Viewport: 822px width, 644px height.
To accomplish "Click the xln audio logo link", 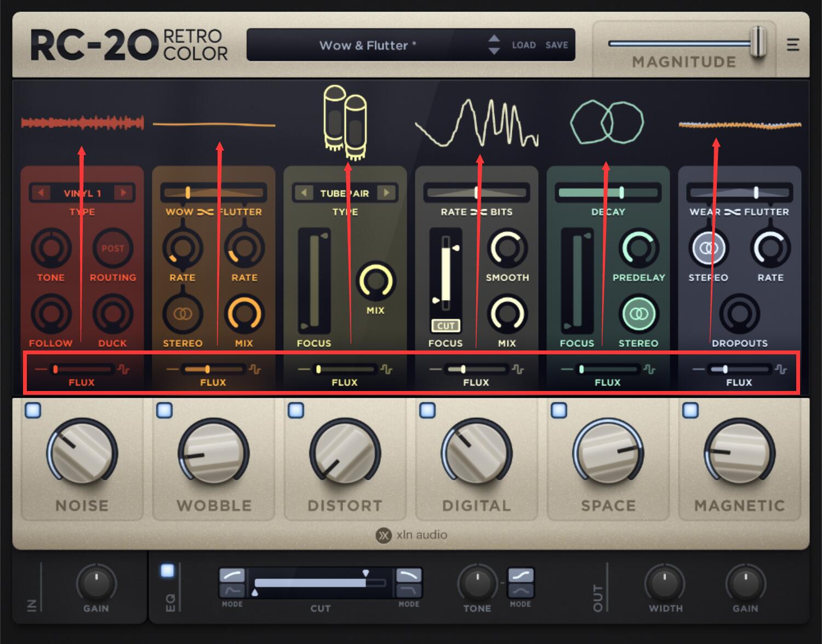I will tap(412, 535).
